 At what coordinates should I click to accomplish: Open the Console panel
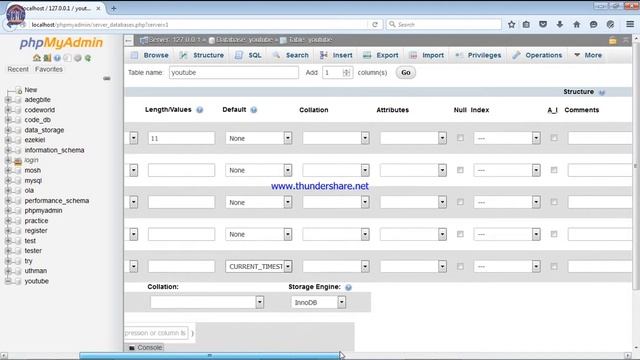tap(146, 347)
